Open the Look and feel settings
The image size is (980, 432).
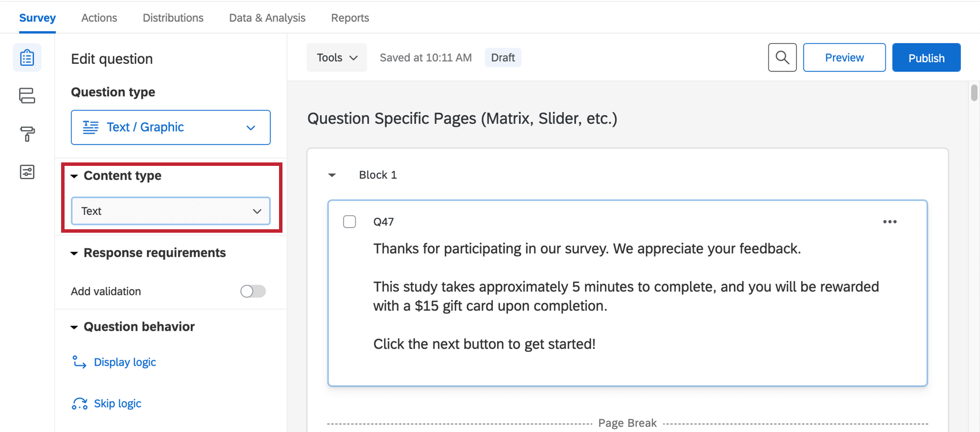[x=27, y=134]
